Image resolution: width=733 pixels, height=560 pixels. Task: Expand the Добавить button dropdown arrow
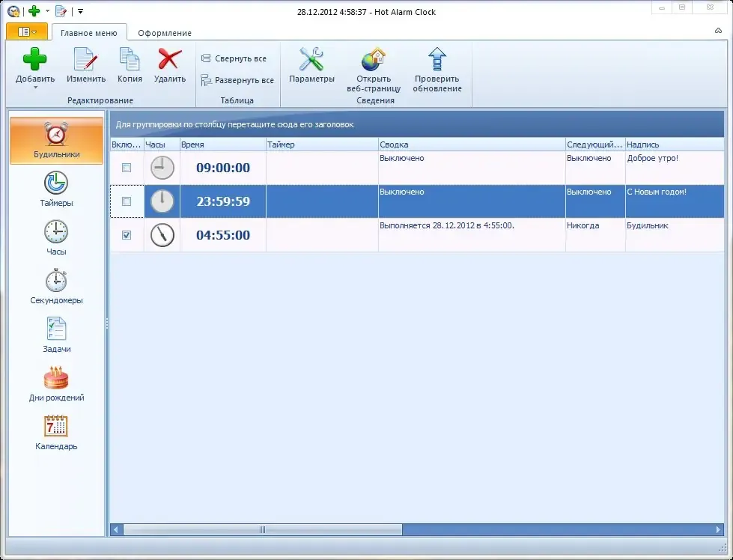35,88
